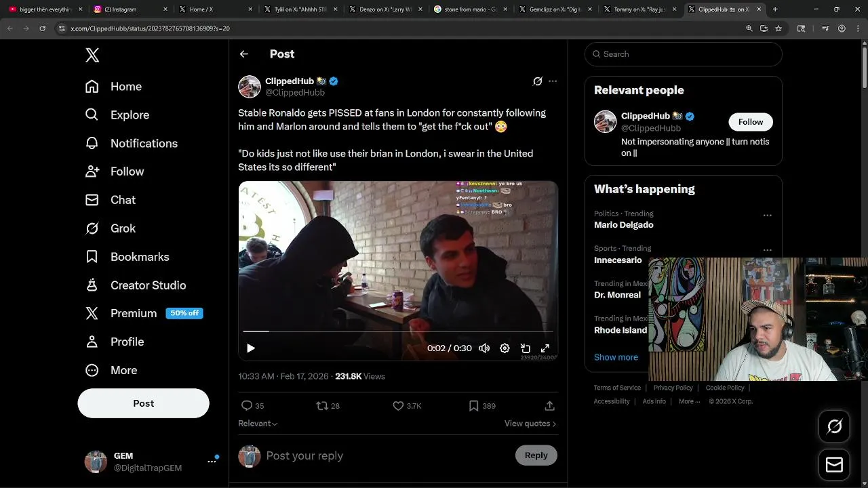Viewport: 868px width, 488px height.
Task: Click the browser address bar URL
Action: (150, 28)
